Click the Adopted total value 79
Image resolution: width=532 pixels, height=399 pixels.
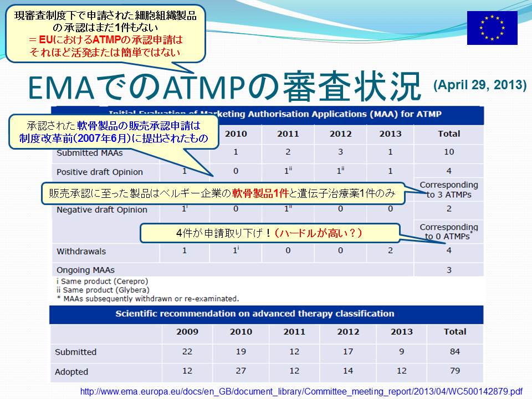(455, 371)
